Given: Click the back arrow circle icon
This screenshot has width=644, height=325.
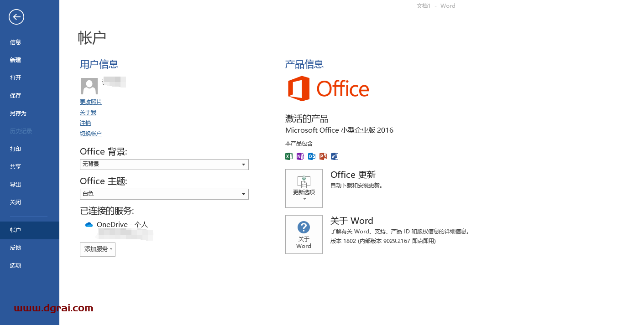Looking at the screenshot, I should point(16,17).
